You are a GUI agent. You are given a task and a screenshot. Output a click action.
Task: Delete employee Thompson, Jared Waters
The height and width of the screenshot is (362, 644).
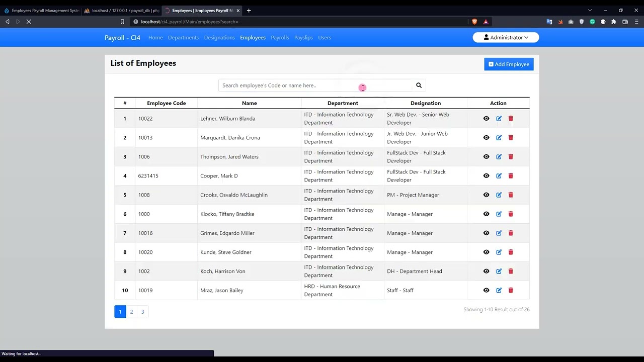[x=511, y=157]
